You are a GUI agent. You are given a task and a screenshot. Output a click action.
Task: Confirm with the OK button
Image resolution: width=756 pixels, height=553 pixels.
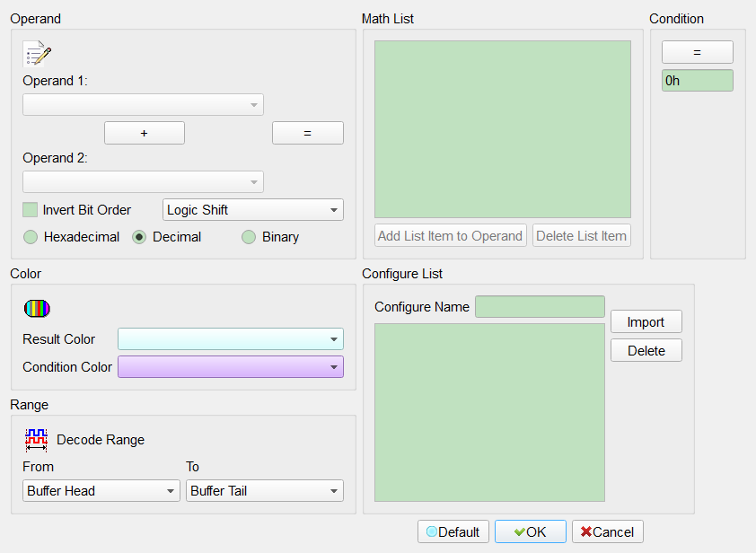(x=531, y=531)
